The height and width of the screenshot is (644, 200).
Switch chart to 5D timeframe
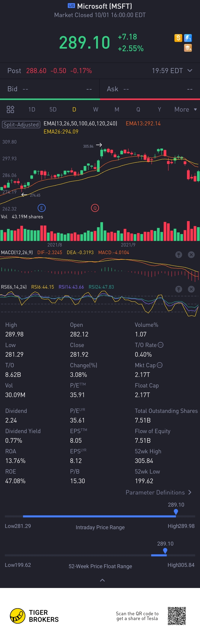tap(53, 109)
